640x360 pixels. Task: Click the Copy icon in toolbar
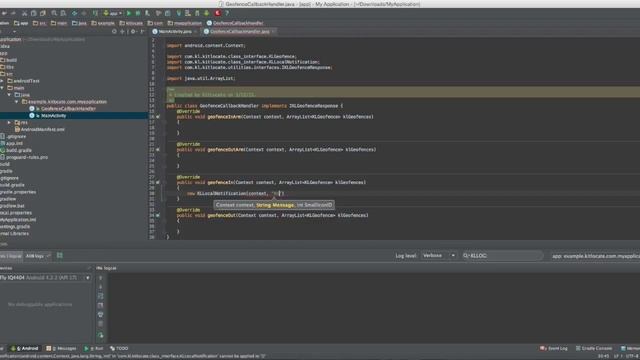coord(33,13)
